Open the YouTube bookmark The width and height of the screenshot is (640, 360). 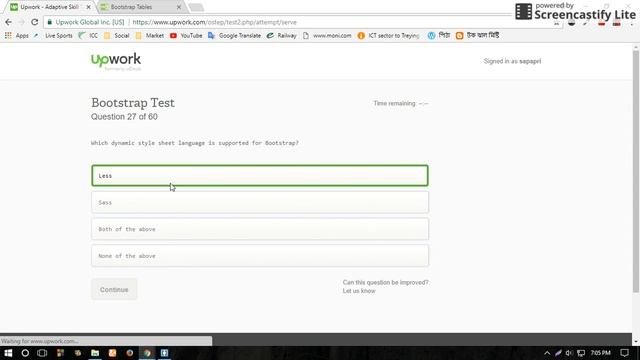tap(186, 36)
